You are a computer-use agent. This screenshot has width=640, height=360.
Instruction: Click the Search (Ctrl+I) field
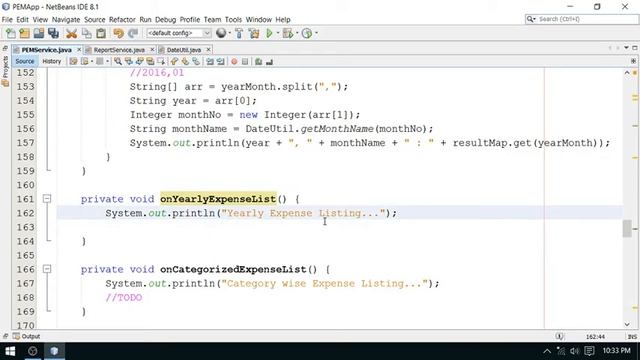click(582, 19)
